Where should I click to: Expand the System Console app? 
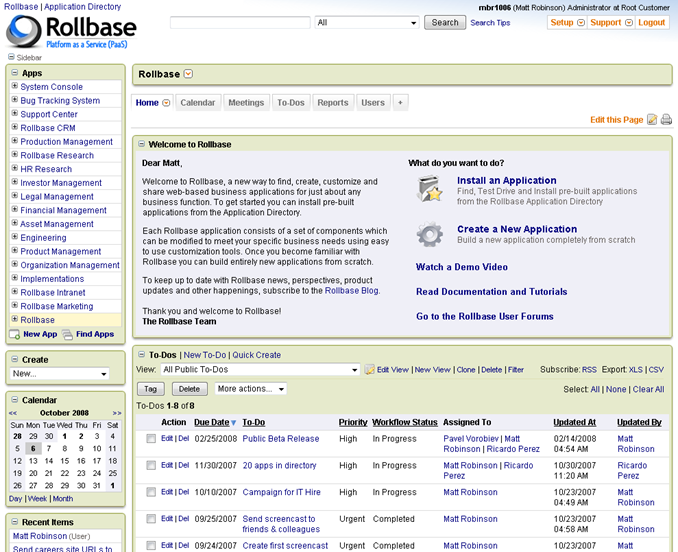click(x=15, y=86)
